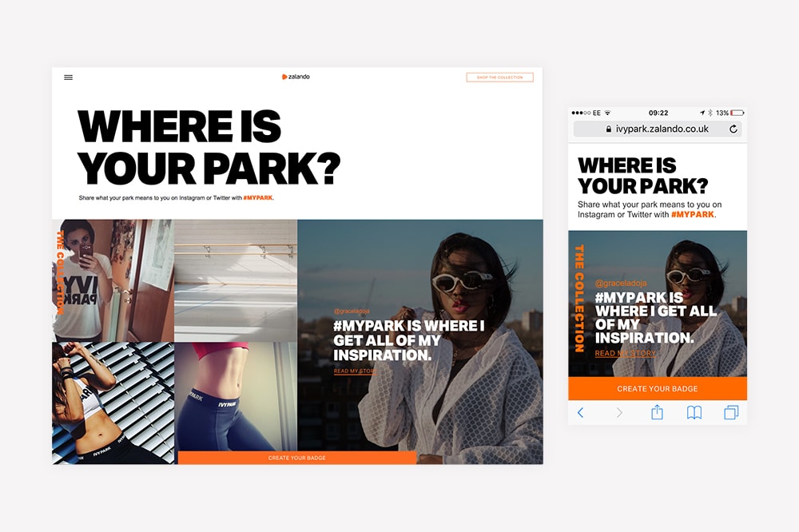Tap the battery icon in status bar
Viewport: 799px width, 532px height.
point(737,113)
